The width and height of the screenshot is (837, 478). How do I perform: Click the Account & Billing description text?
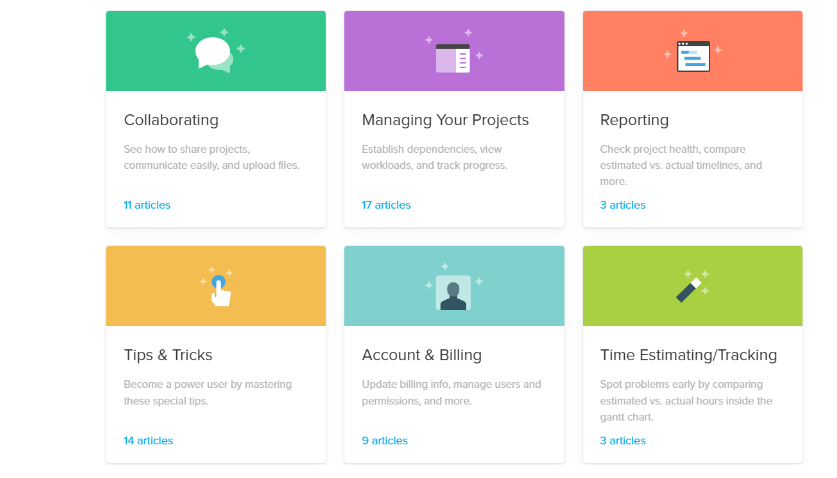[452, 393]
